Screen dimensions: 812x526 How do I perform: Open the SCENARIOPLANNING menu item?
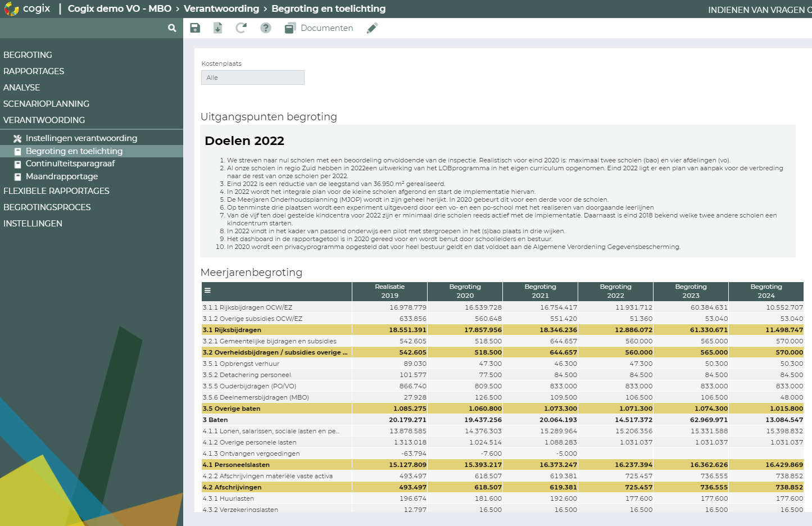46,103
